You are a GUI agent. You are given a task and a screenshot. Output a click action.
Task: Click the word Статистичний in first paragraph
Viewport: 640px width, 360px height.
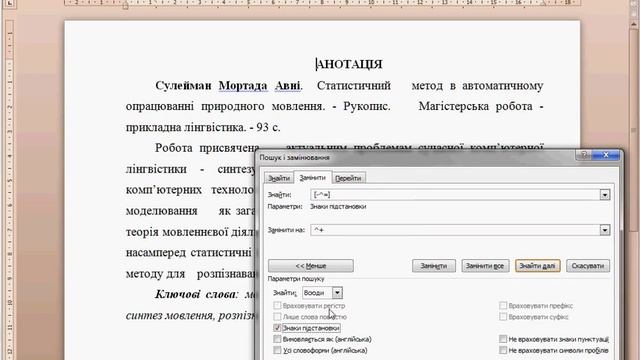(353, 86)
